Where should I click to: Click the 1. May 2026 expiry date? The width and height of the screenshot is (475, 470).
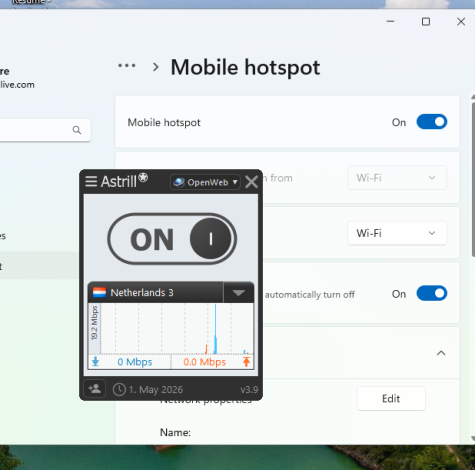(x=156, y=390)
